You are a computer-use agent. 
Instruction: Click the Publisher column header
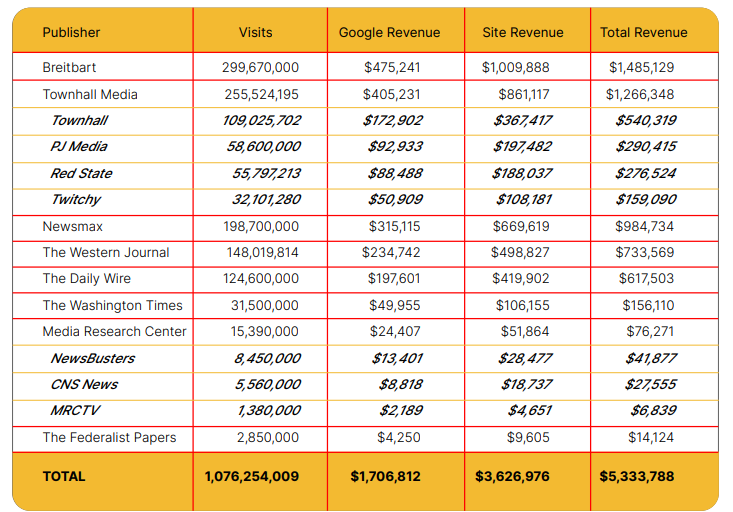tap(71, 32)
